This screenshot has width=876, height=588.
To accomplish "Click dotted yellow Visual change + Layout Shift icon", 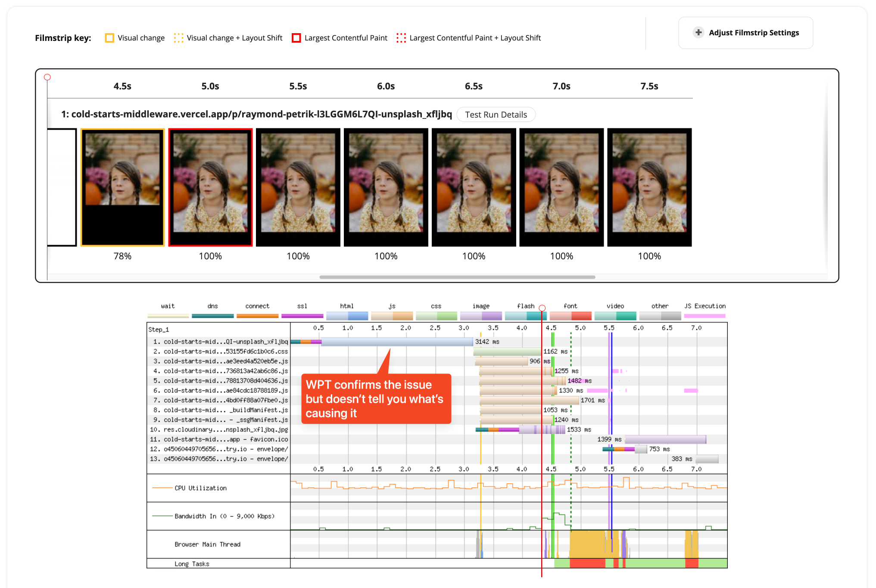I will point(178,38).
